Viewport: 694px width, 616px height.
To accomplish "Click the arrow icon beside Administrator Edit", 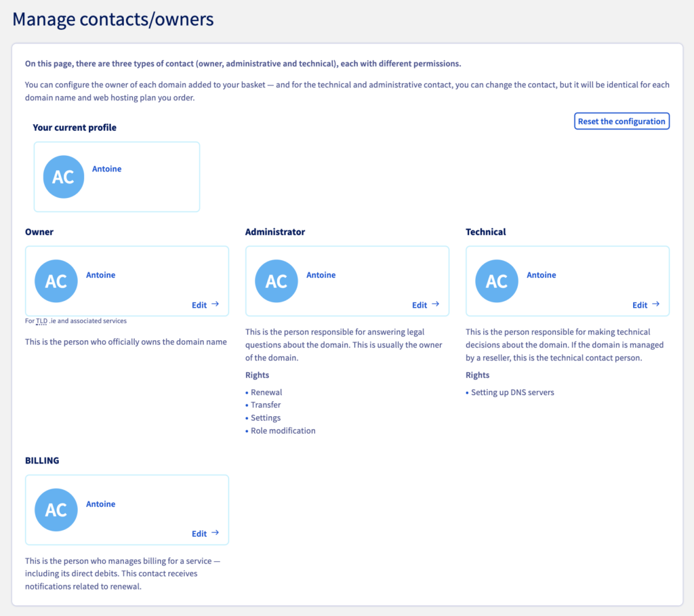I will [x=436, y=304].
